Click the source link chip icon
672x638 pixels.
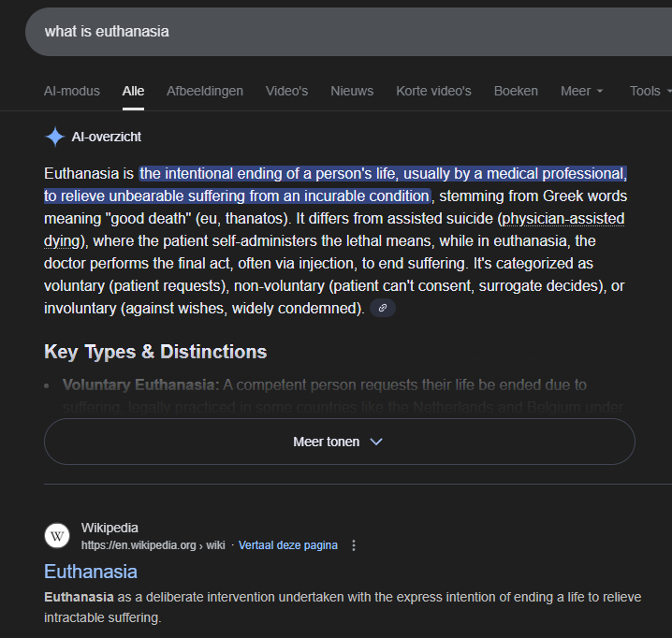(382, 308)
